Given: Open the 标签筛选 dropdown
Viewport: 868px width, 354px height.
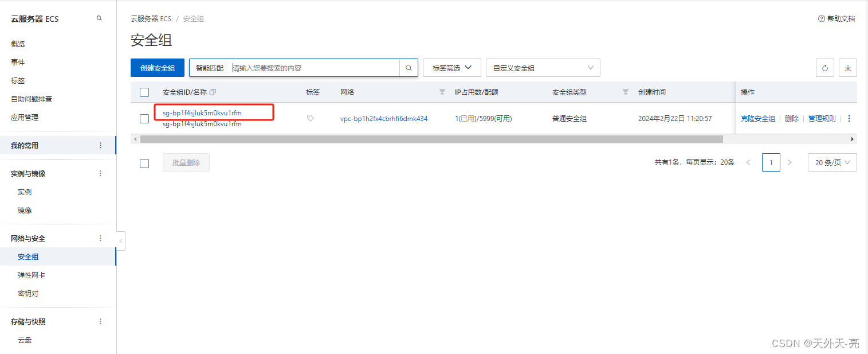Looking at the screenshot, I should [x=452, y=68].
